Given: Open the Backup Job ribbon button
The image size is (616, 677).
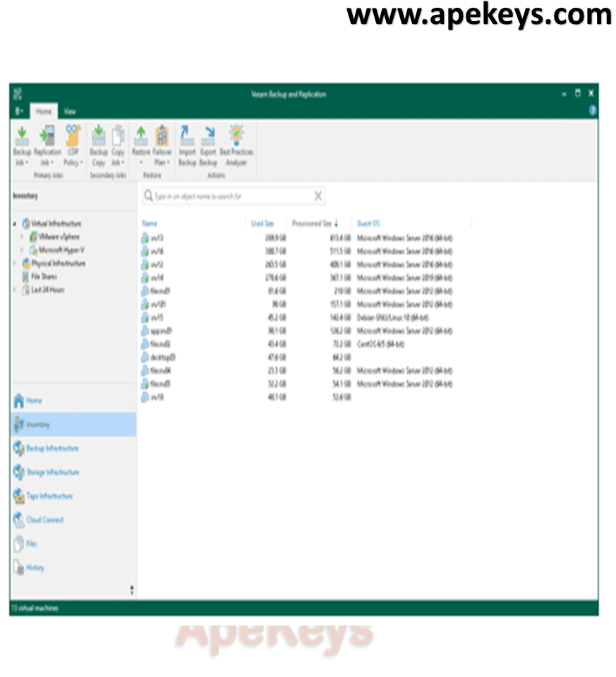Looking at the screenshot, I should pyautogui.click(x=22, y=146).
